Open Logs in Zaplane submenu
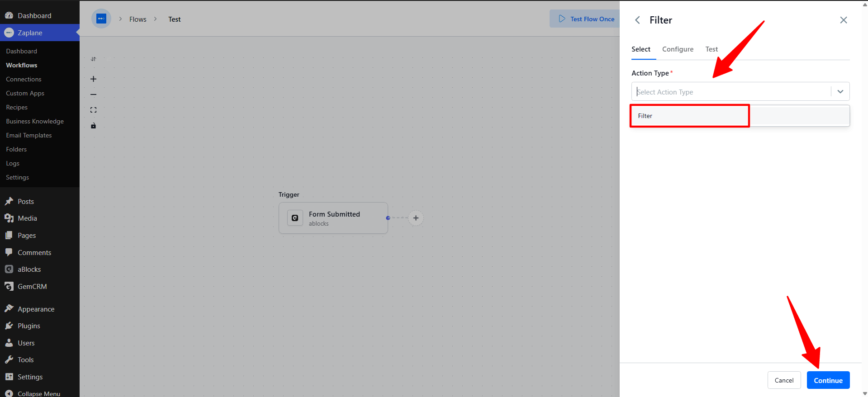868x397 pixels. pos(13,163)
